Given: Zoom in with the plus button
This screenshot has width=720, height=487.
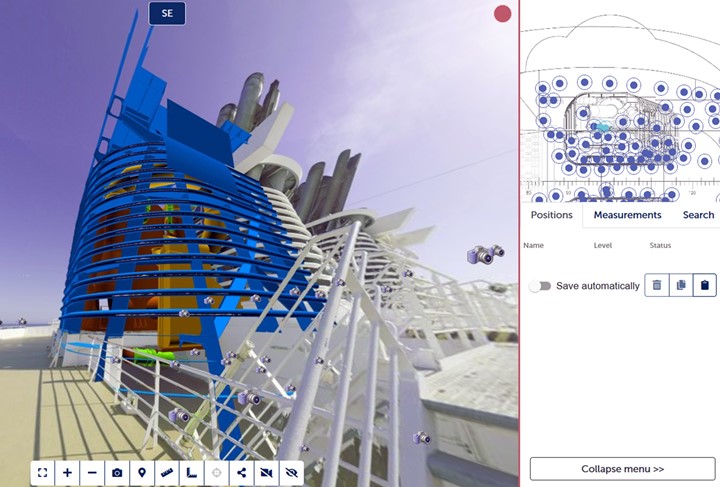Looking at the screenshot, I should coord(67,473).
